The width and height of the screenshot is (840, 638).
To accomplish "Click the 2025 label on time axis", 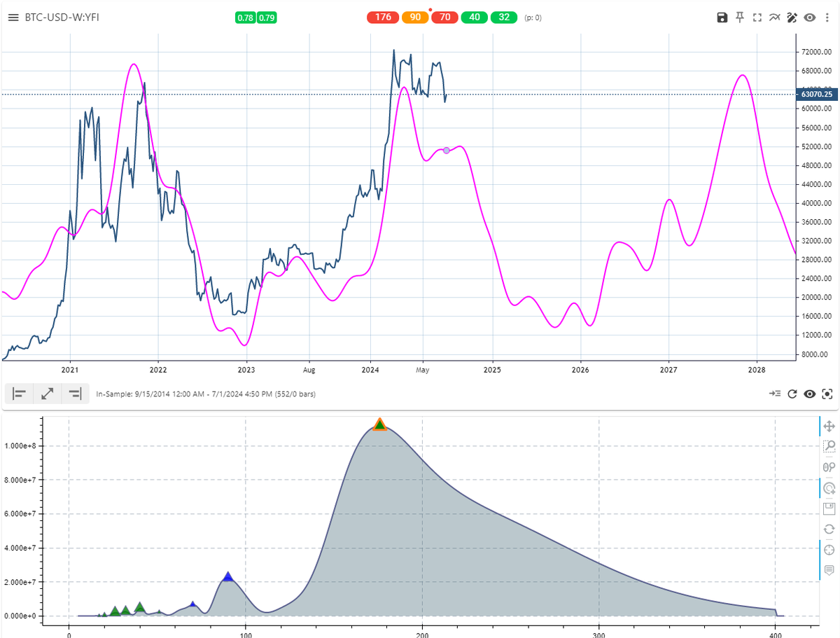I will tap(492, 368).
